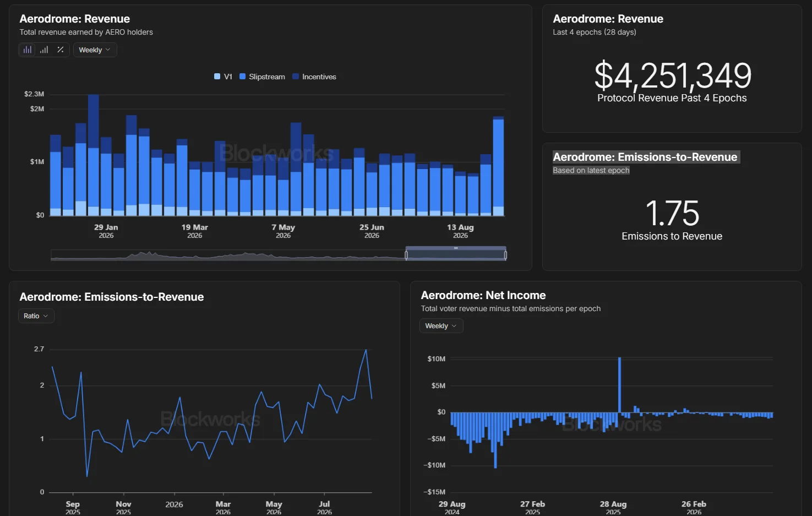Screen dimensions: 812x516
Task: Switch to cumulative chart view icon
Action: click(x=44, y=50)
